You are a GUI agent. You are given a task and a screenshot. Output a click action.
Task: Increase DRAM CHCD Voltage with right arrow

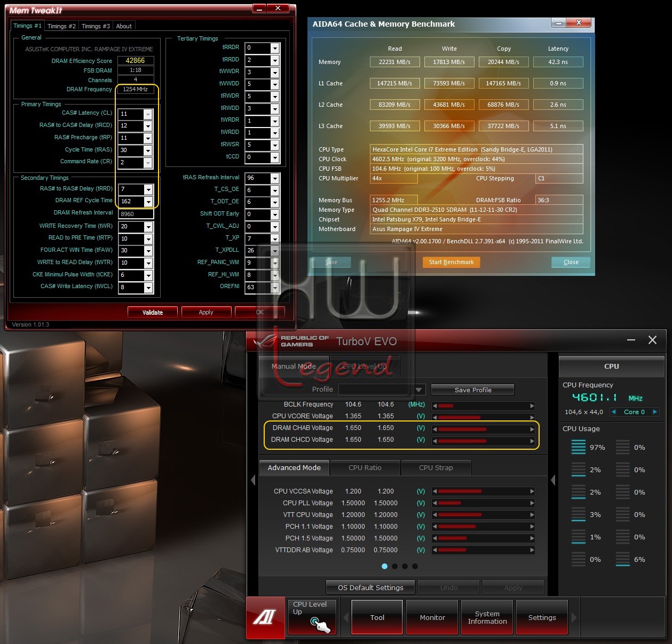532,441
